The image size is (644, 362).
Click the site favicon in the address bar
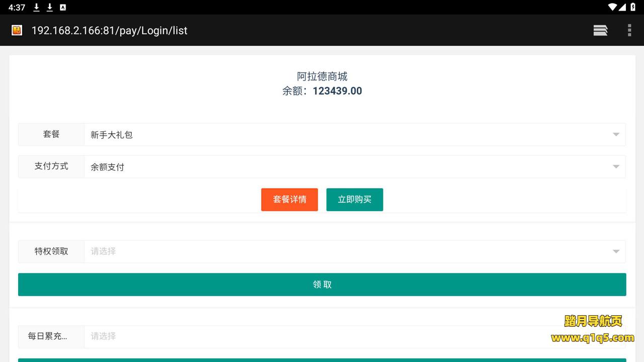pyautogui.click(x=17, y=30)
